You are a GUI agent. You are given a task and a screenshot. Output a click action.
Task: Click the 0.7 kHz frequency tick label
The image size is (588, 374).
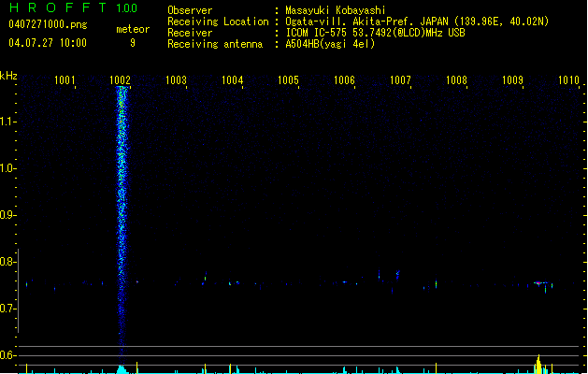point(7,309)
